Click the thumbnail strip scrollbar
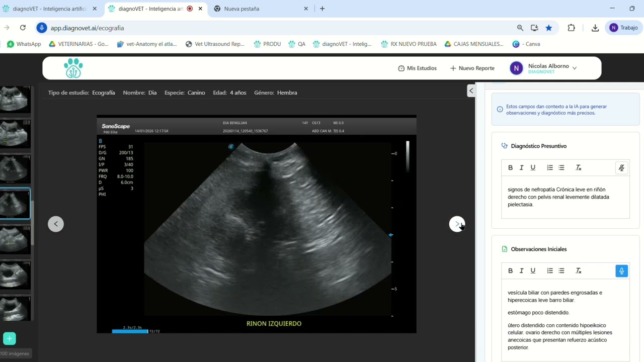Screen dimensions: 644x362 (x=33, y=223)
